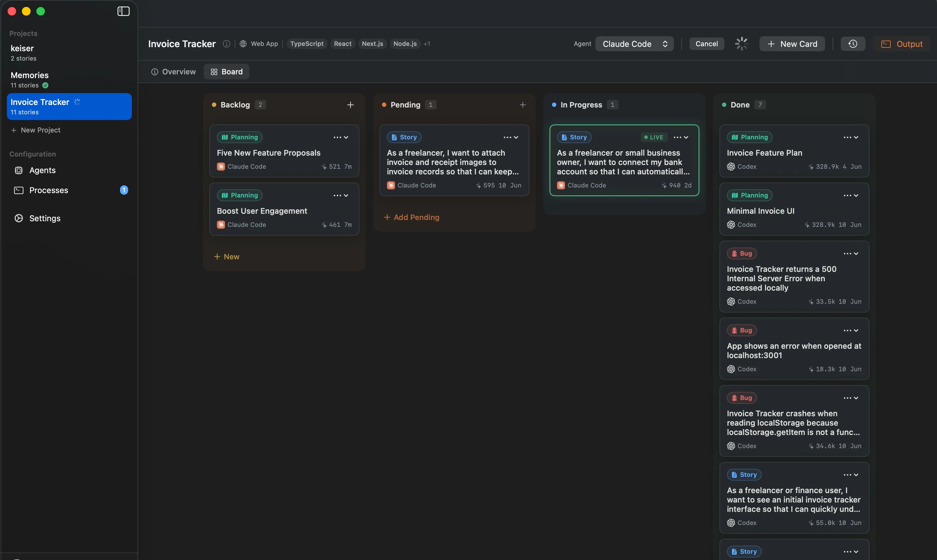This screenshot has height=560, width=937.
Task: Click the New Card button
Action: click(792, 44)
